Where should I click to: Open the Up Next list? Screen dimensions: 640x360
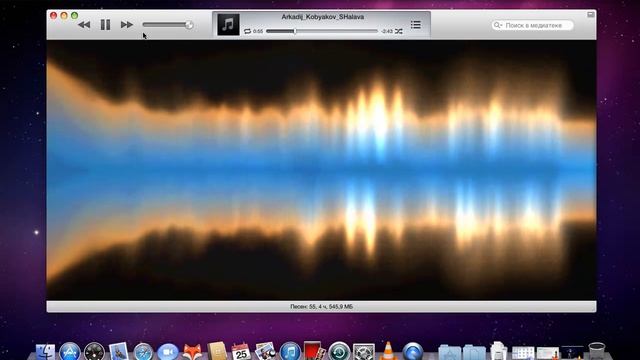[416, 25]
